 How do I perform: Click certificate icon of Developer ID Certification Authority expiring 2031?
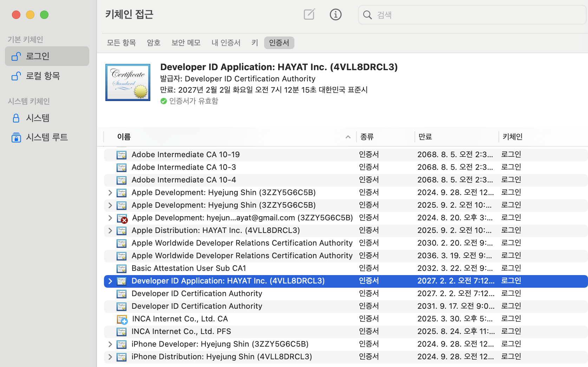(x=122, y=306)
